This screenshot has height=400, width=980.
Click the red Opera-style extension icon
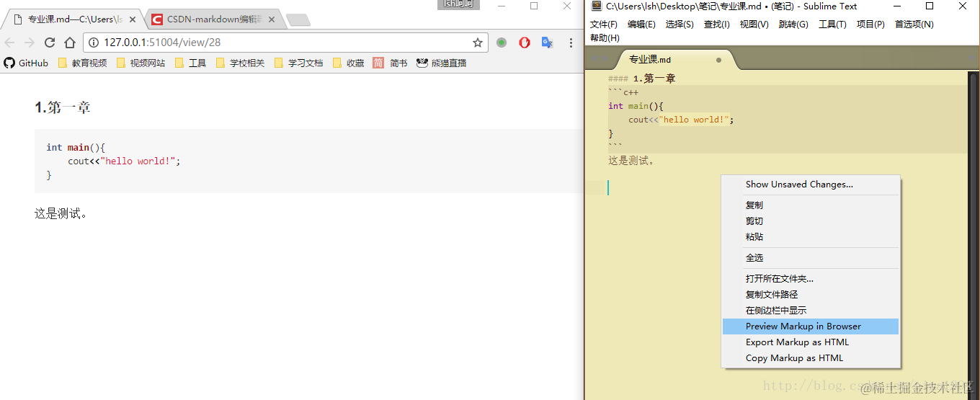click(x=525, y=43)
